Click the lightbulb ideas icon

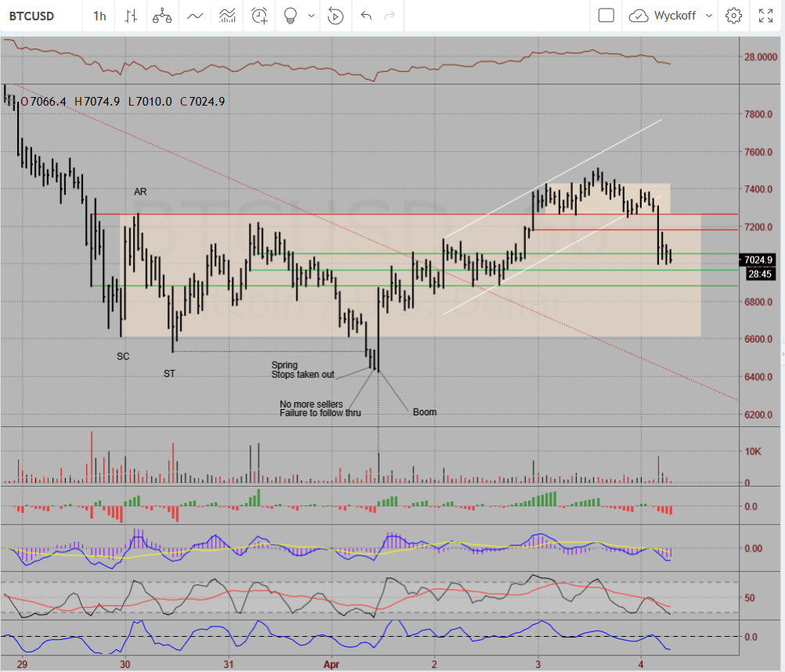pyautogui.click(x=291, y=16)
